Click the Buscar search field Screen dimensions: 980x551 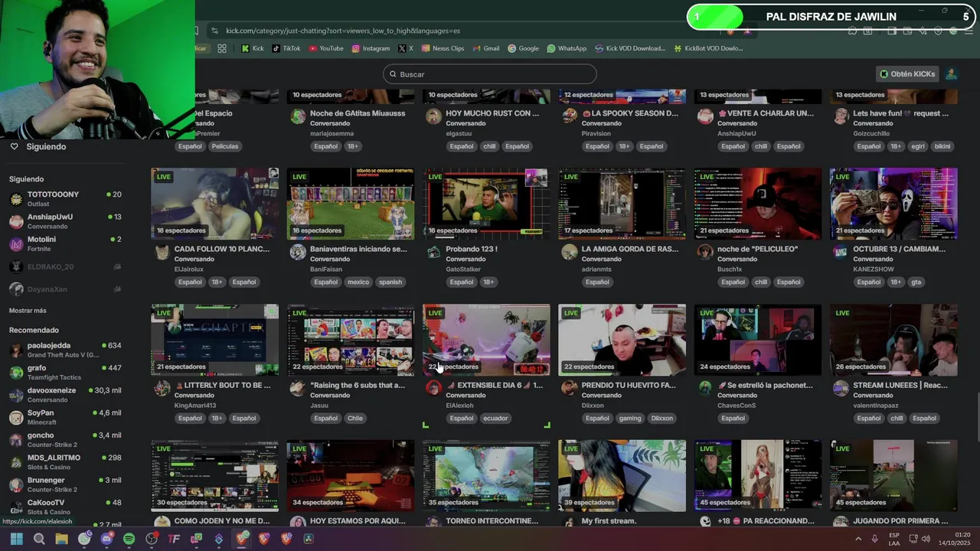click(x=490, y=74)
